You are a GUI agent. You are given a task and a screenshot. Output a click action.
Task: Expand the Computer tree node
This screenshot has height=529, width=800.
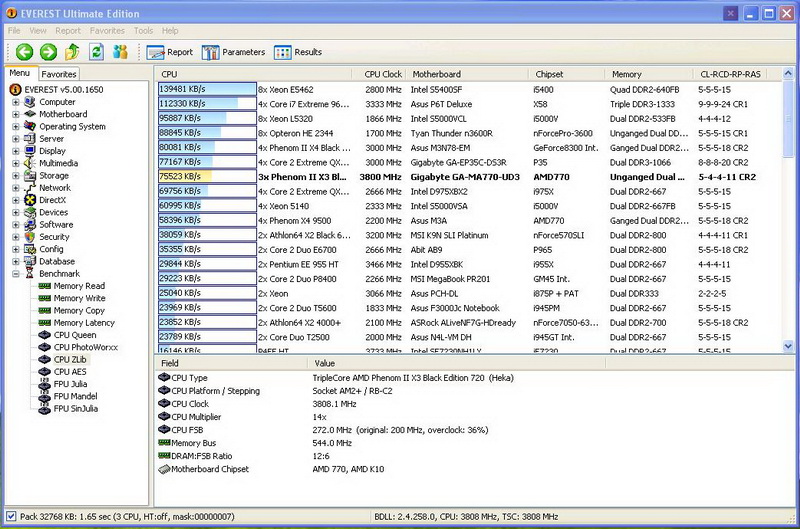point(15,102)
